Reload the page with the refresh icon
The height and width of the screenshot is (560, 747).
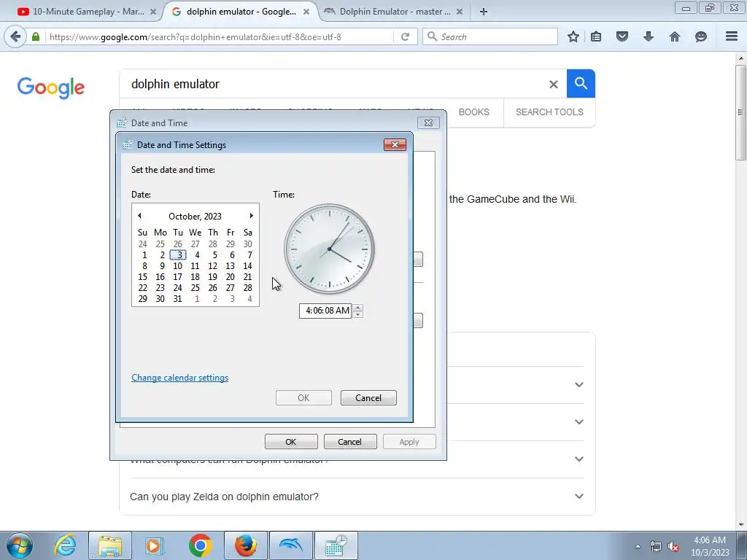tap(405, 36)
